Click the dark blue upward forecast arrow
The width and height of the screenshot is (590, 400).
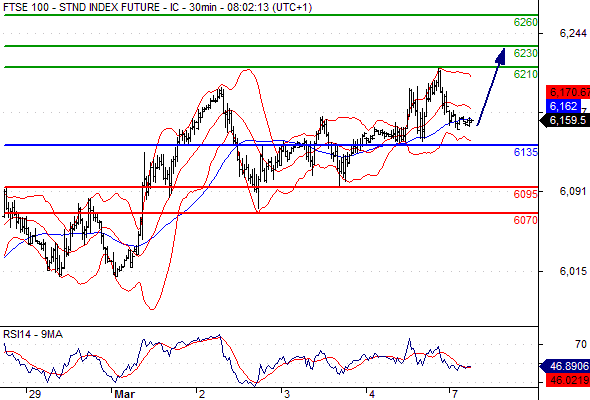pos(491,87)
